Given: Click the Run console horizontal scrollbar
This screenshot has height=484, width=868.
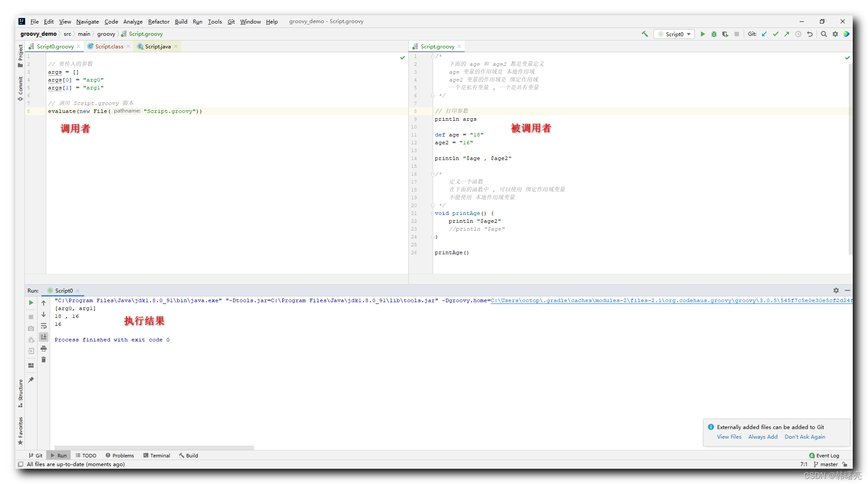Looking at the screenshot, I should click(x=154, y=447).
